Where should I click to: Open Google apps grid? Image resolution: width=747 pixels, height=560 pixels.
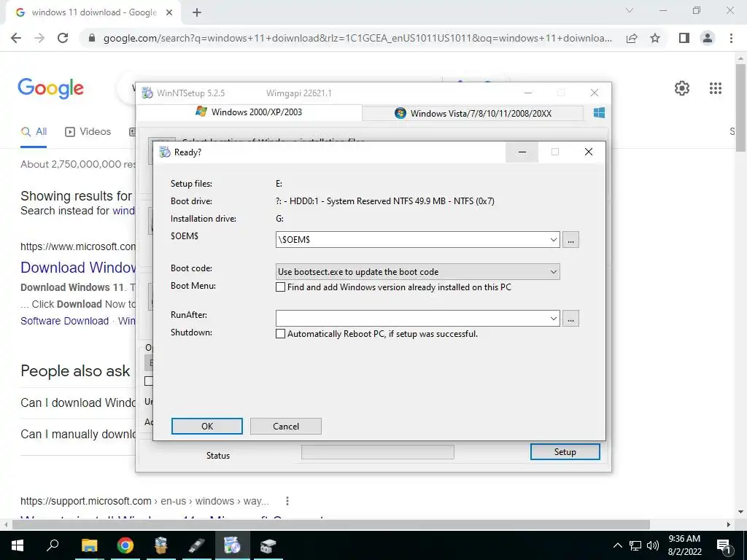[x=715, y=88]
